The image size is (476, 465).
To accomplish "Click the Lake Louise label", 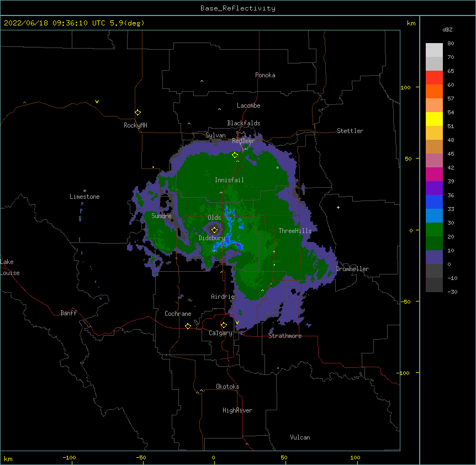I will [10, 267].
